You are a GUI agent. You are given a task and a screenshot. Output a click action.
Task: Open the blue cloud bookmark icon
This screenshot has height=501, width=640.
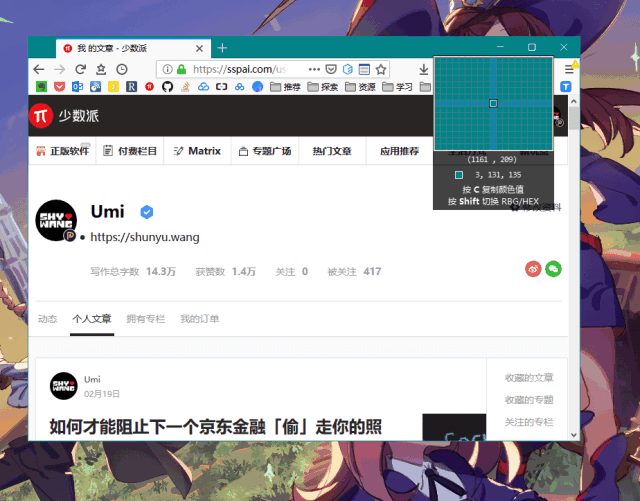pos(203,87)
